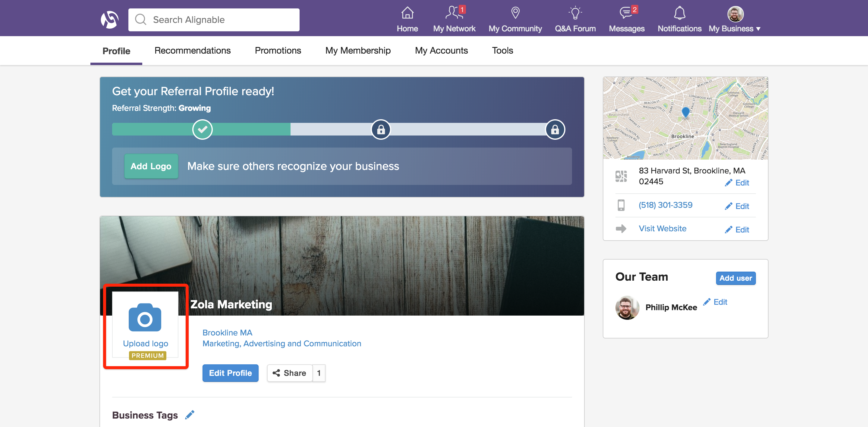
Task: Click the Zola Marketing business name
Action: [x=231, y=304]
